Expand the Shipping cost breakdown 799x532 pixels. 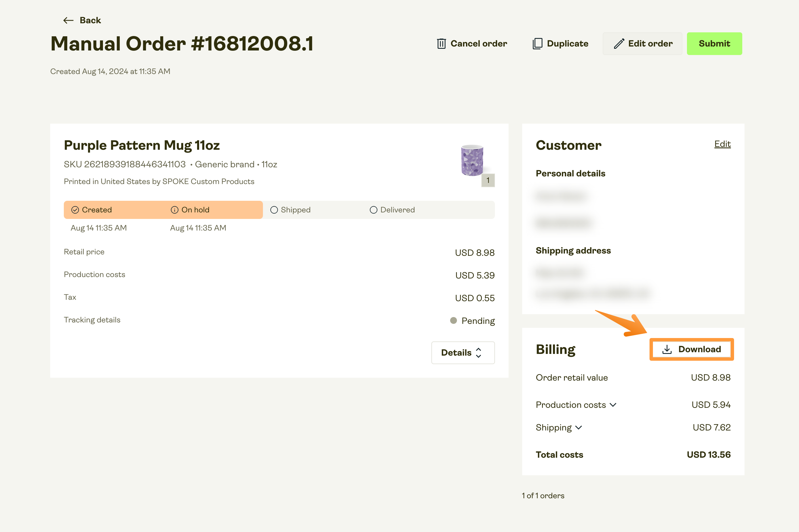pyautogui.click(x=578, y=428)
